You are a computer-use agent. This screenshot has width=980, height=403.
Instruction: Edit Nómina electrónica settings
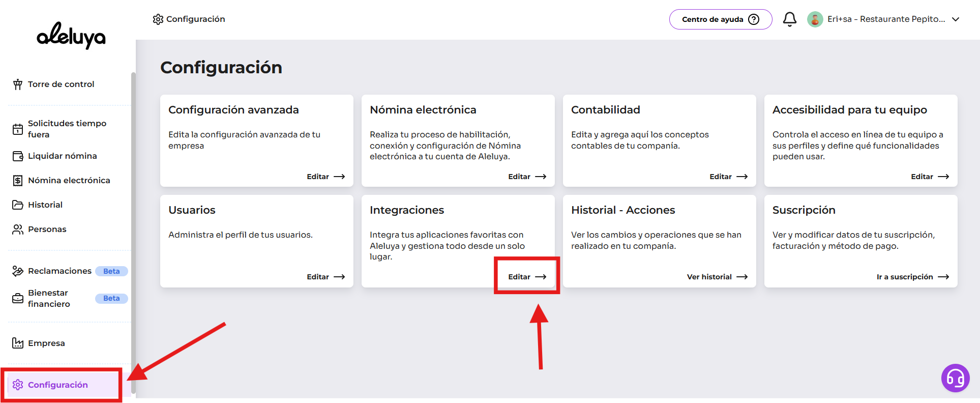coord(527,177)
